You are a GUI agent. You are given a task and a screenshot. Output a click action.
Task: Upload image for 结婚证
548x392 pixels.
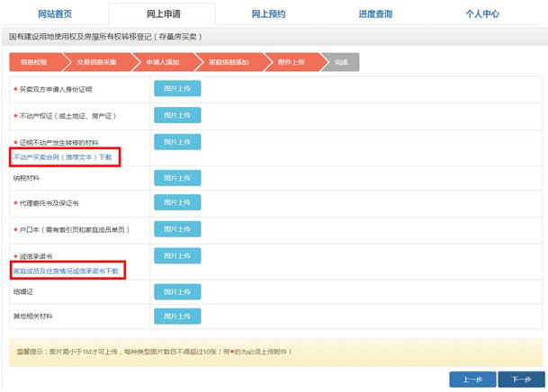(x=177, y=292)
